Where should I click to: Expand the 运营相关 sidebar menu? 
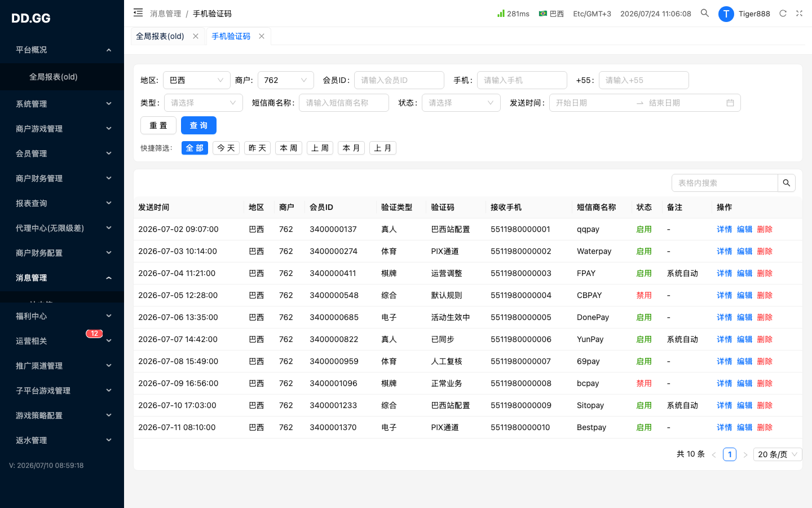62,341
